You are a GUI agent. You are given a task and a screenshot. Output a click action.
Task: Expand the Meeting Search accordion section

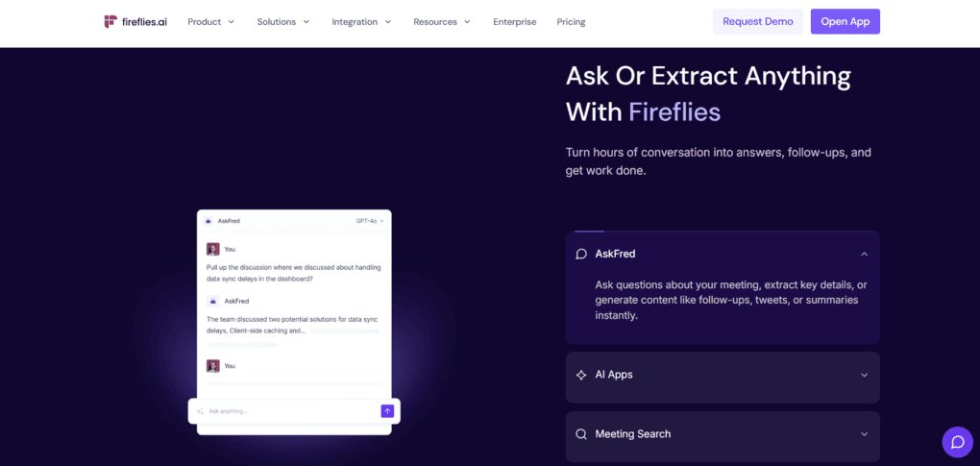tap(864, 434)
